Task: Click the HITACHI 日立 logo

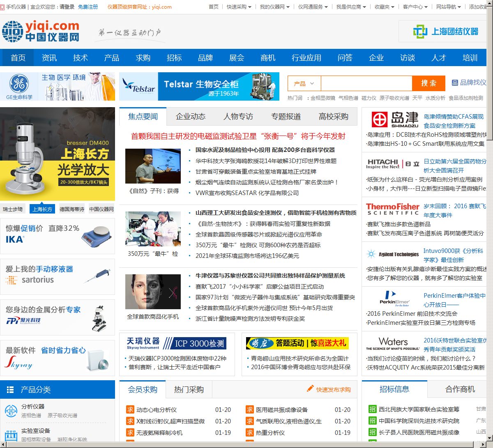Action: [x=393, y=164]
